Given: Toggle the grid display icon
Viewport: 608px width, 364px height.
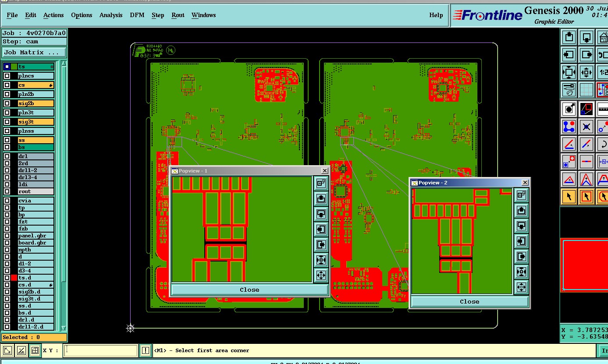Looking at the screenshot, I should coord(587,90).
